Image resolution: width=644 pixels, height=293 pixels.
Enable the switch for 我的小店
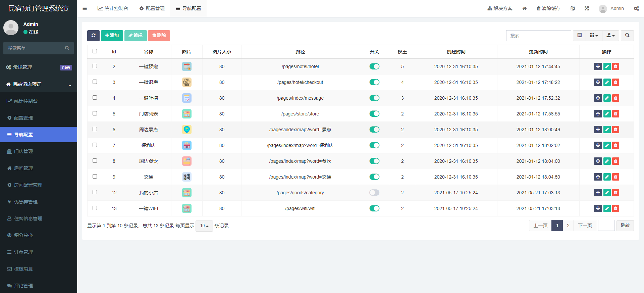click(x=374, y=193)
